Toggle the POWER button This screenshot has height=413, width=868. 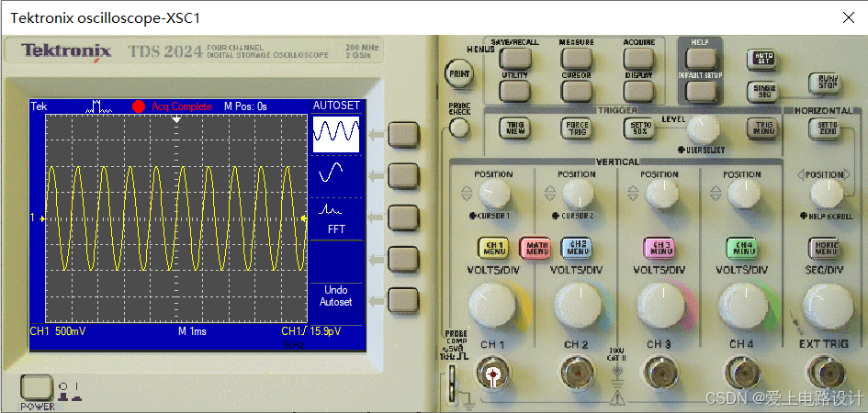pos(38,388)
